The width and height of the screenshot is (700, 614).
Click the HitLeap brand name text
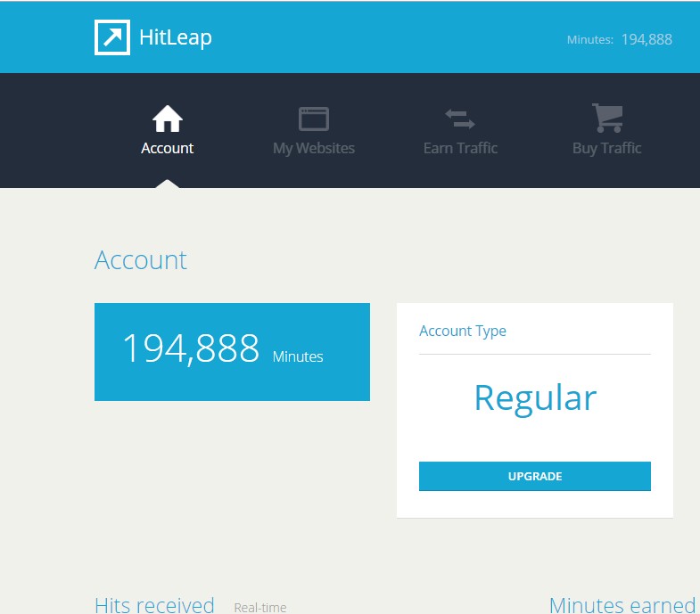click(x=176, y=37)
